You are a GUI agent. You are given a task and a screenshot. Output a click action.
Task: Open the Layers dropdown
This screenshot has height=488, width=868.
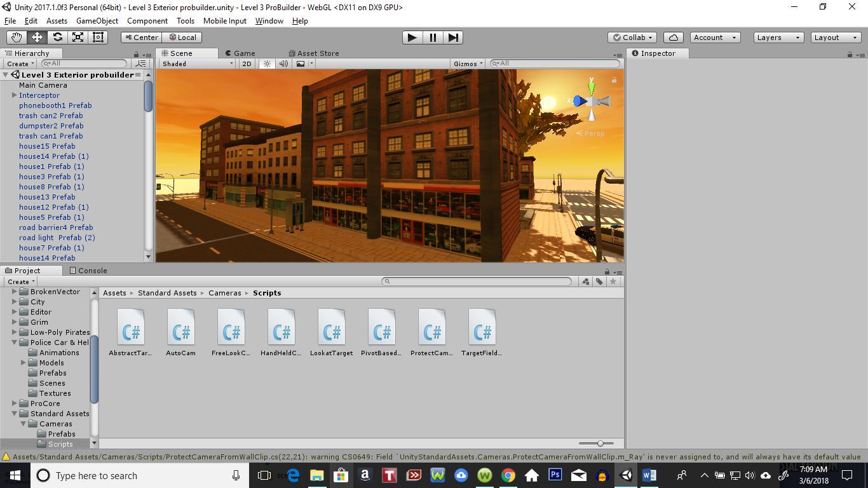[x=778, y=37]
